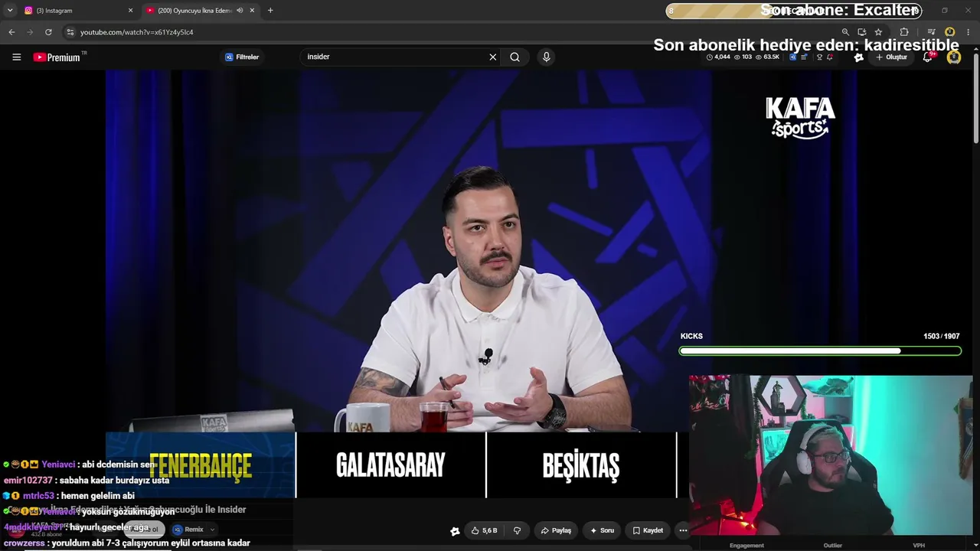Open the YouTube account avatar menu
This screenshot has width=980, height=551.
click(954, 57)
